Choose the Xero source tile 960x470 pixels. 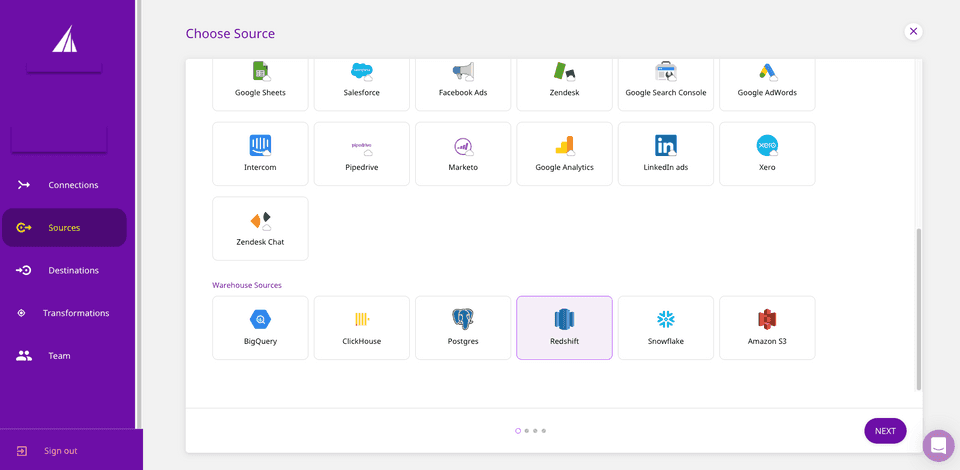[767, 154]
